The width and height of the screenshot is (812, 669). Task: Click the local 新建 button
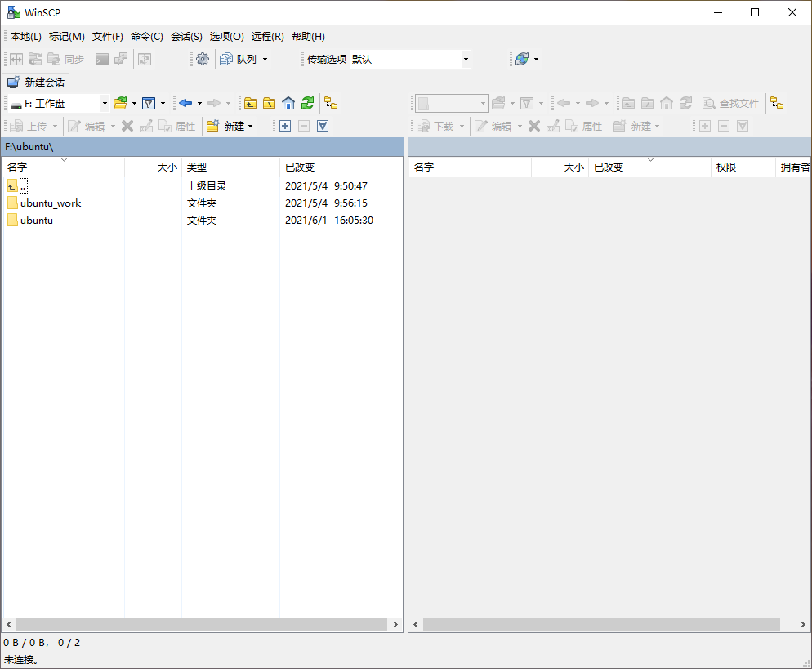point(225,126)
